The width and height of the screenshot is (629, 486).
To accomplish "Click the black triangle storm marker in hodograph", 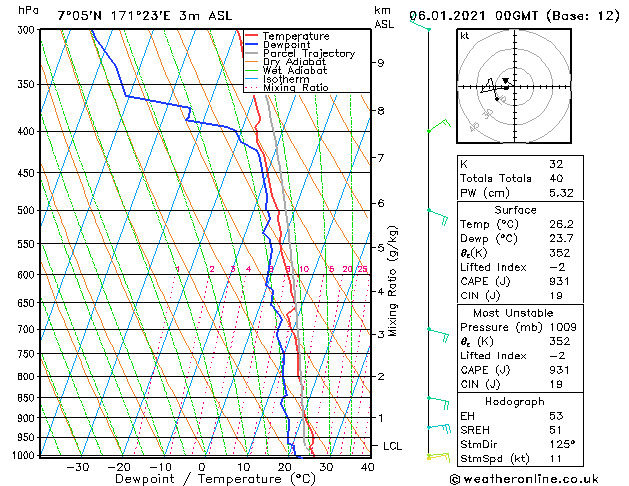I will (x=505, y=81).
